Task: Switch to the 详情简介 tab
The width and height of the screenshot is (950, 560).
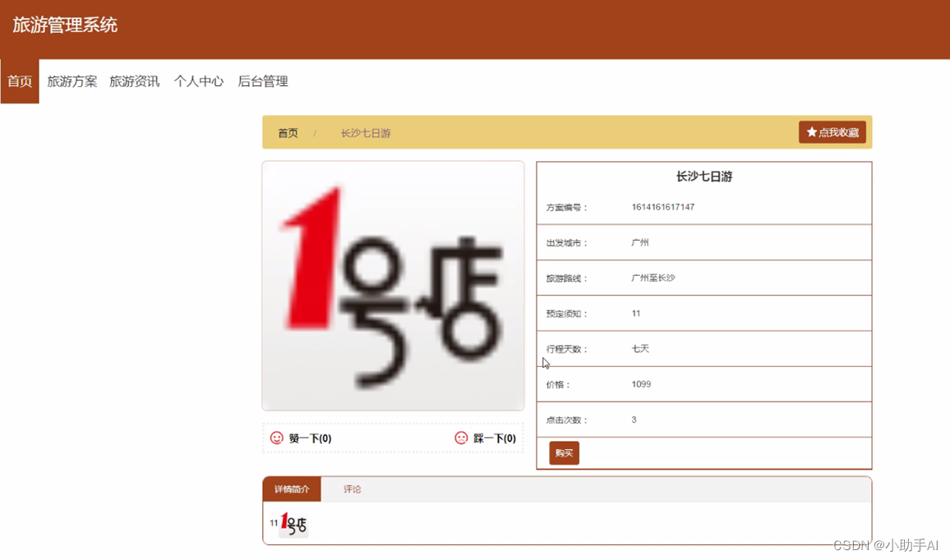Action: [292, 489]
